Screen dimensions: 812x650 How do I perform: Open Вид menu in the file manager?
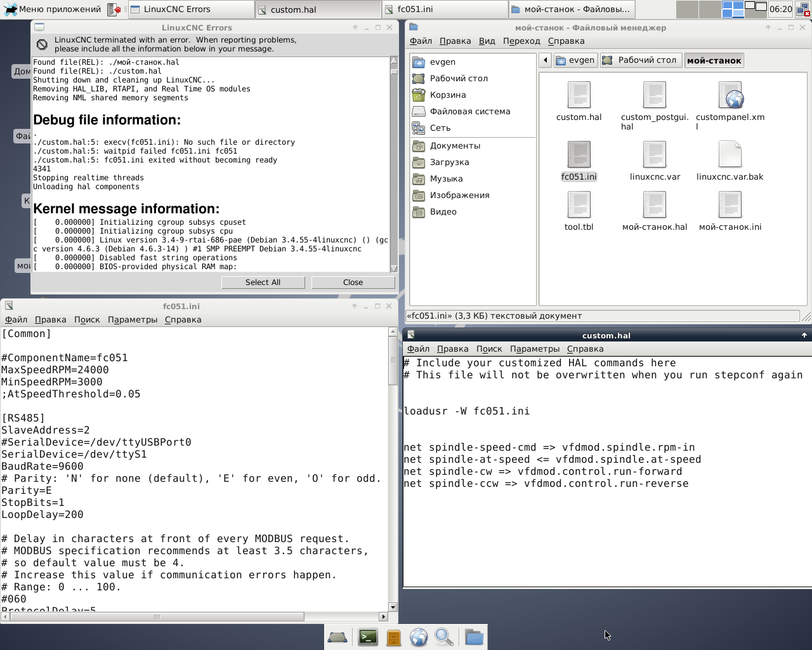pyautogui.click(x=487, y=41)
